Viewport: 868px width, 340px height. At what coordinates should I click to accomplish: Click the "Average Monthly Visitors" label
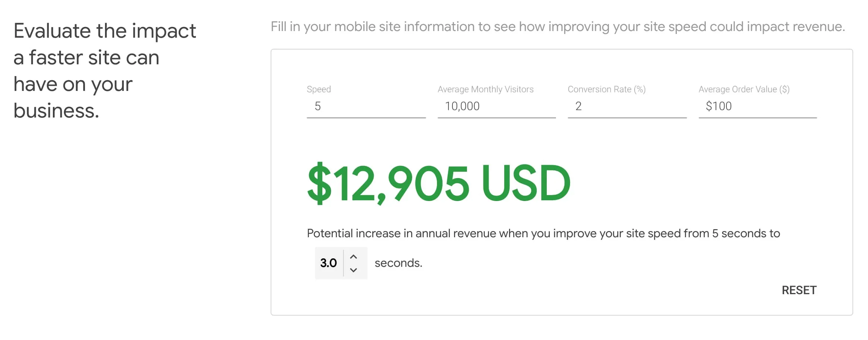(485, 89)
